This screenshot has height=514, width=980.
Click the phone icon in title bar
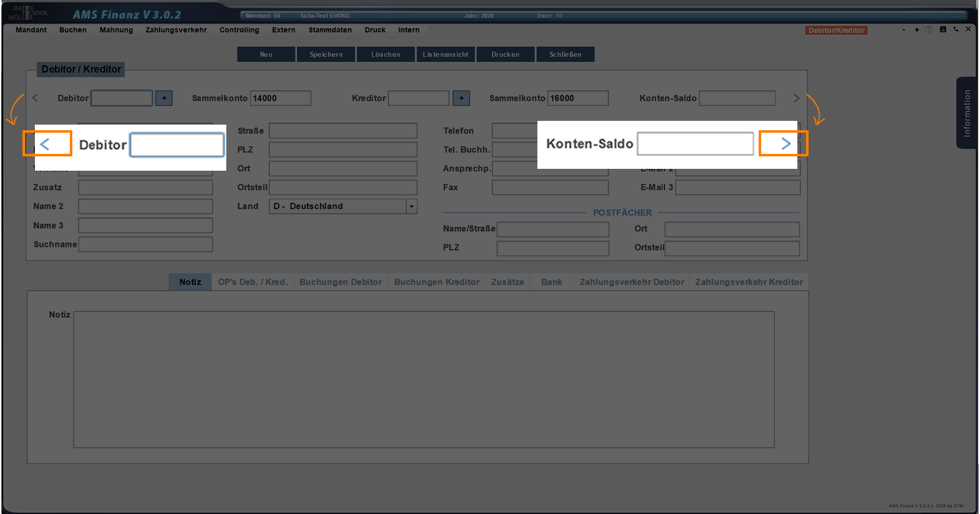pos(956,29)
